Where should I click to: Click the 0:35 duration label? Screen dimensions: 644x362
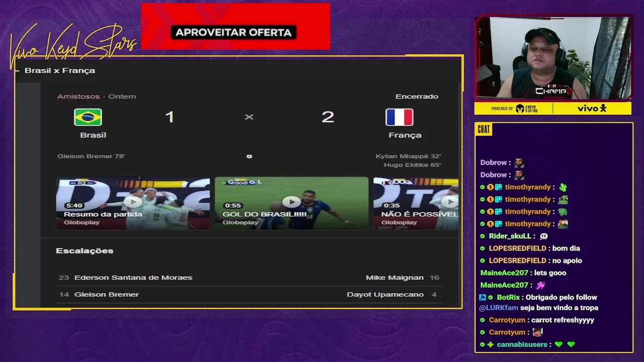[x=391, y=206]
